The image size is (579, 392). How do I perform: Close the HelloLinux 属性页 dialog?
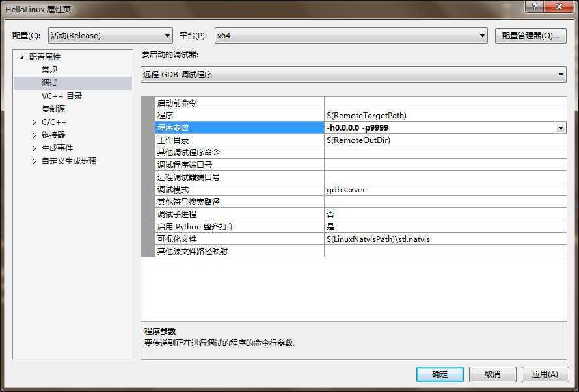[x=559, y=7]
